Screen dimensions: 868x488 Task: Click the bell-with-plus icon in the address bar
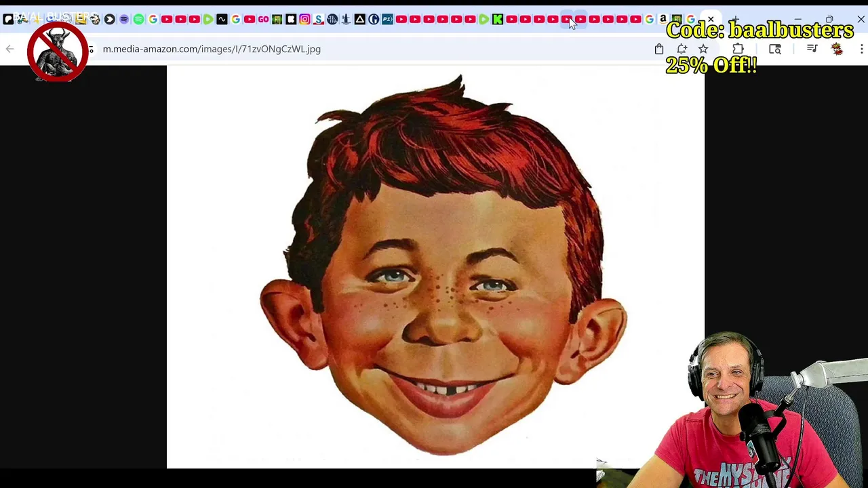click(682, 49)
